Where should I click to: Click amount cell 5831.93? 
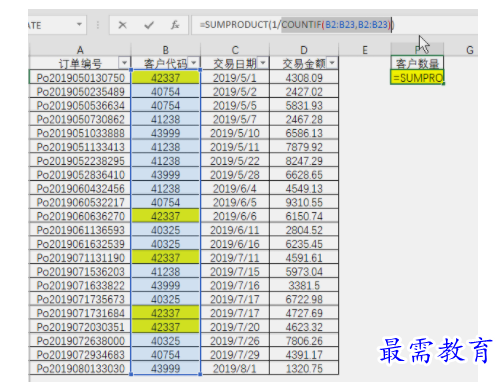[304, 105]
